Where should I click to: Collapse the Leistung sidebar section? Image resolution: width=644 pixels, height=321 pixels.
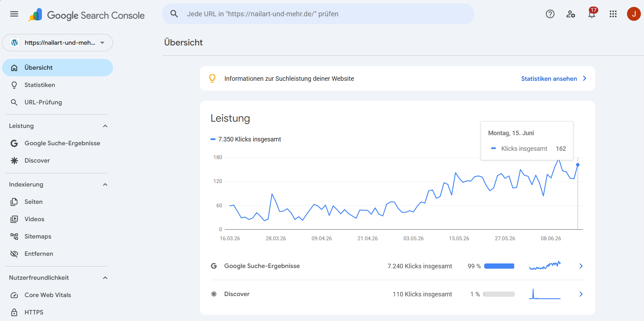[105, 126]
